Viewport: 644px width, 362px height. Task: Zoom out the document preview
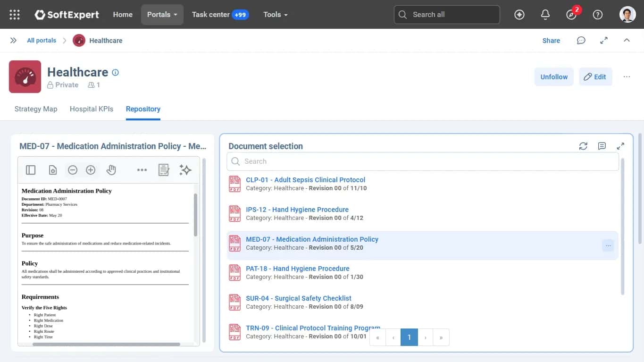coord(73,170)
